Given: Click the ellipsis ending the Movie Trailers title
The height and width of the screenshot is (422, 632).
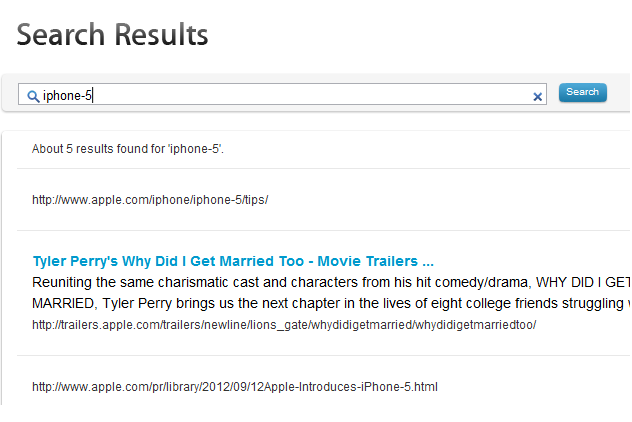Looking at the screenshot, I should (428, 264).
